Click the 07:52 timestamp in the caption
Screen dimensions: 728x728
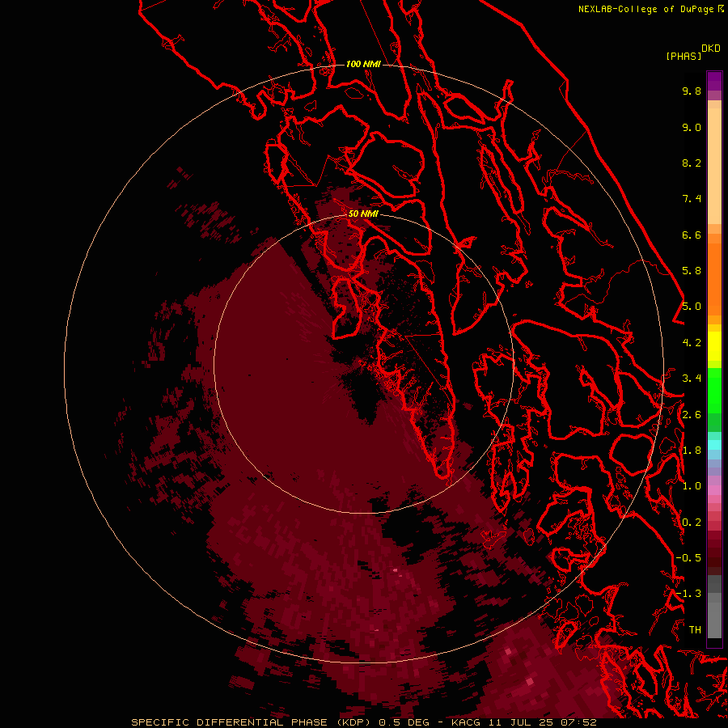tap(580, 722)
